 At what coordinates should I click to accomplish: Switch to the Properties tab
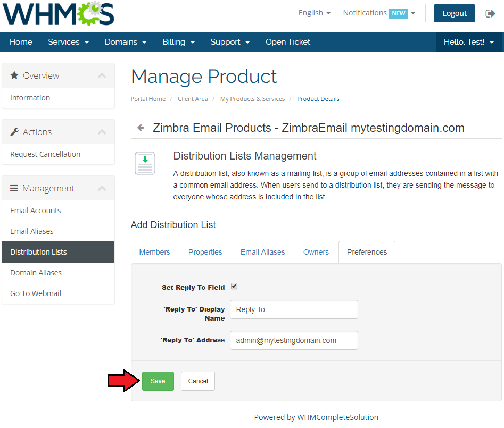(x=205, y=252)
